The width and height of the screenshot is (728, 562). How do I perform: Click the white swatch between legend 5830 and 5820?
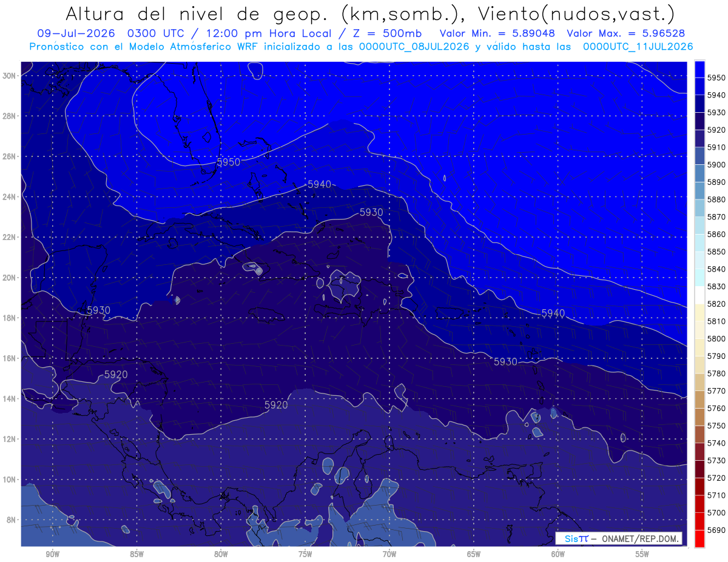pos(699,295)
